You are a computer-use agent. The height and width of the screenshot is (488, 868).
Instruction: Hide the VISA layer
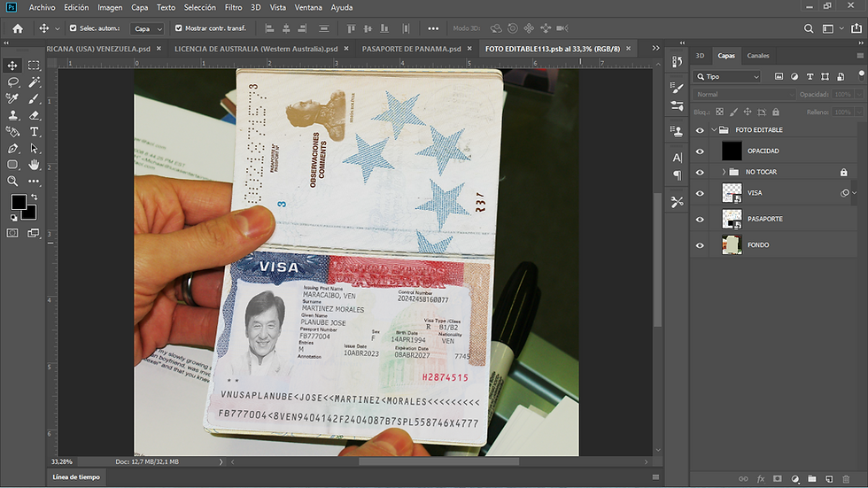coord(700,193)
